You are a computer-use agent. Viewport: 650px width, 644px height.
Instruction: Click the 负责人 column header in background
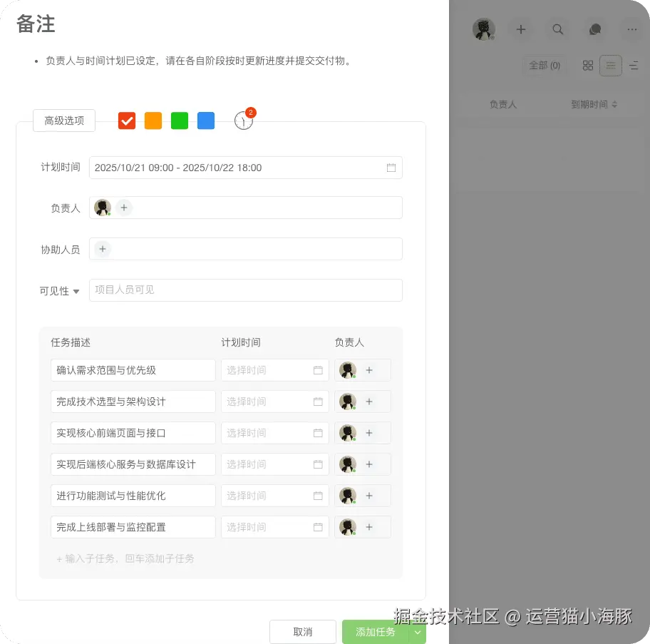503,104
